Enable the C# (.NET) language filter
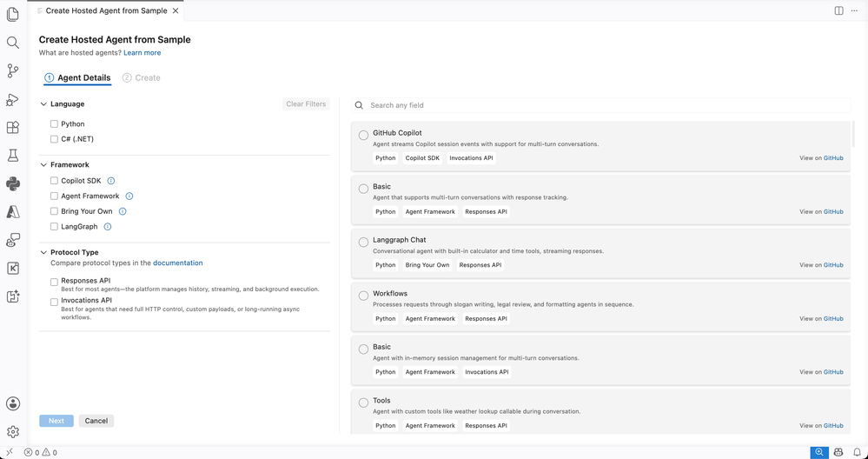 point(54,139)
